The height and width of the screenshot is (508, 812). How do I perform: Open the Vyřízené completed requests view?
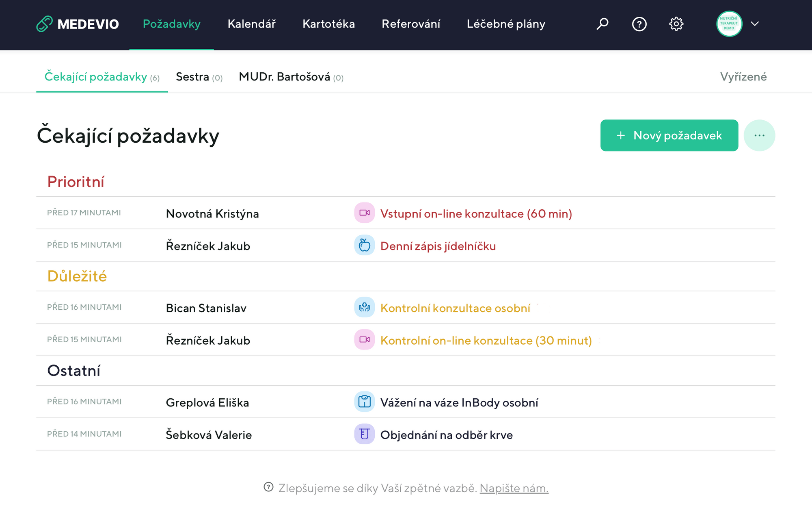tap(743, 77)
